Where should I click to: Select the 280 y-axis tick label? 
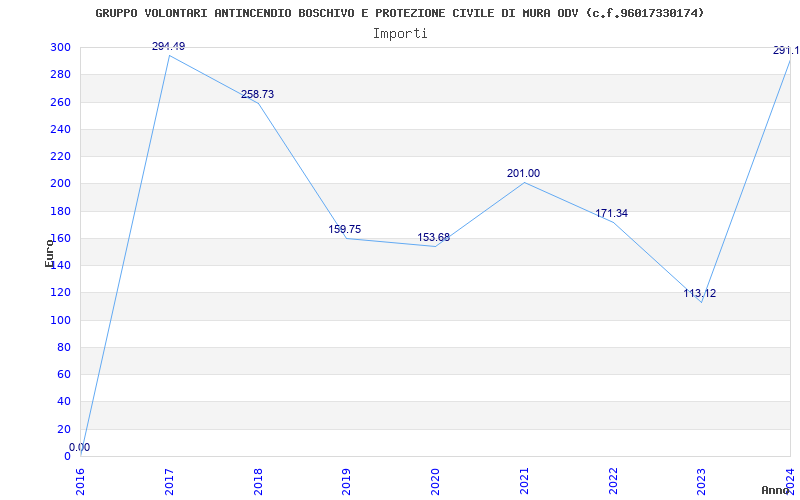(x=60, y=74)
